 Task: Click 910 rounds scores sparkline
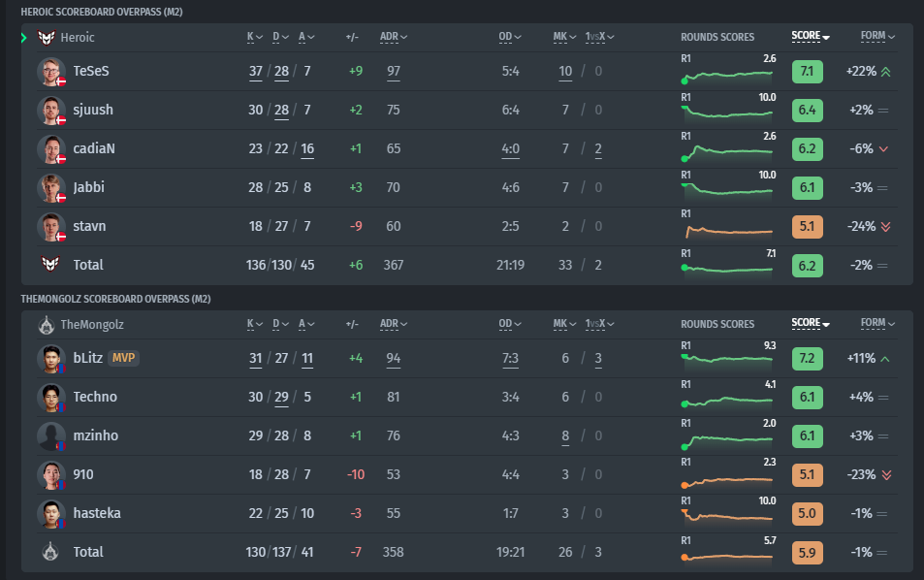tap(728, 475)
